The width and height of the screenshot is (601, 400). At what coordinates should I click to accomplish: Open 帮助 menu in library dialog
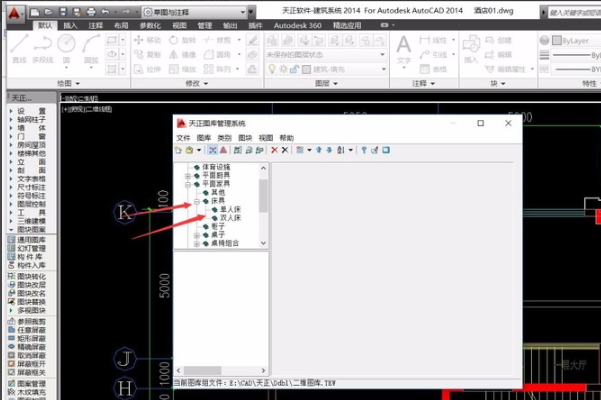286,138
